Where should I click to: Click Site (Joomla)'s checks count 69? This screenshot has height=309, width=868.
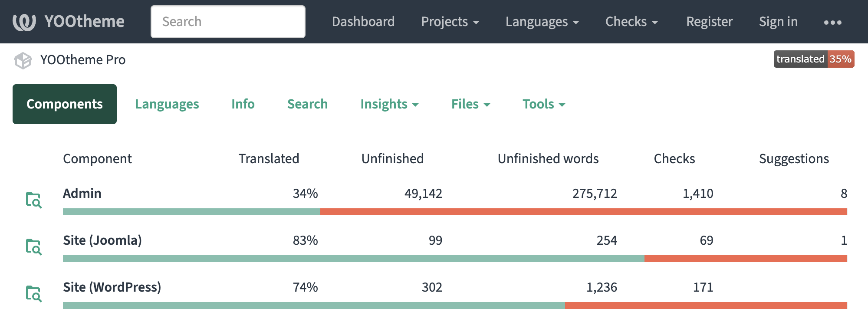click(x=707, y=240)
